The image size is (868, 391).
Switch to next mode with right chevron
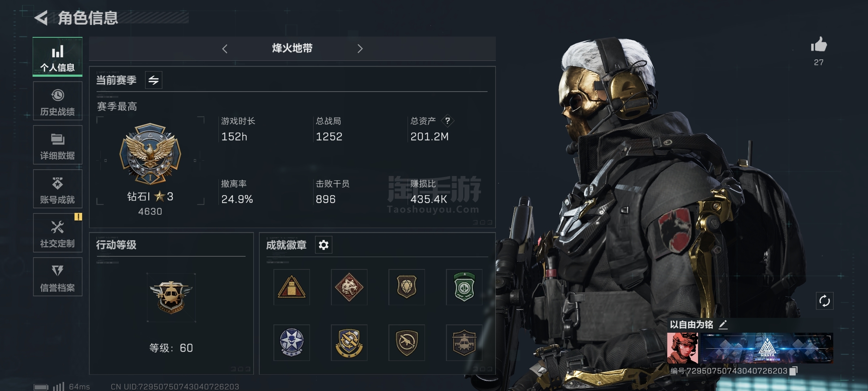(x=360, y=49)
